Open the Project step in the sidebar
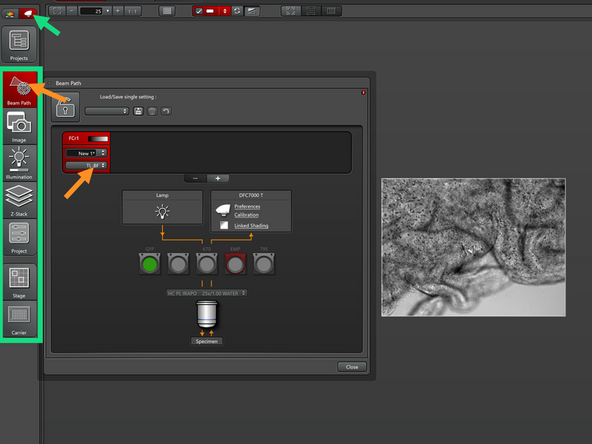 (19, 237)
